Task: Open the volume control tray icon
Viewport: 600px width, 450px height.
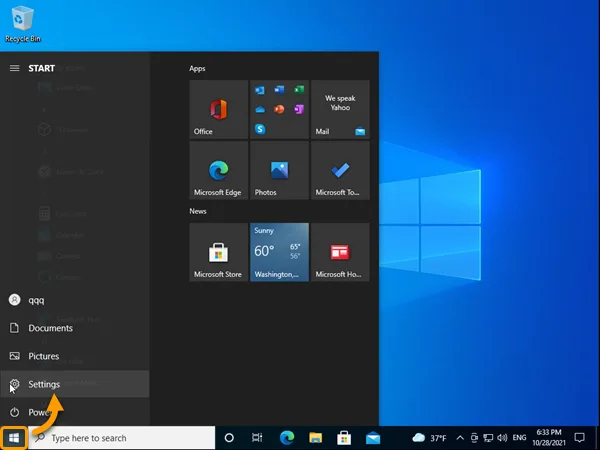Action: 502,438
